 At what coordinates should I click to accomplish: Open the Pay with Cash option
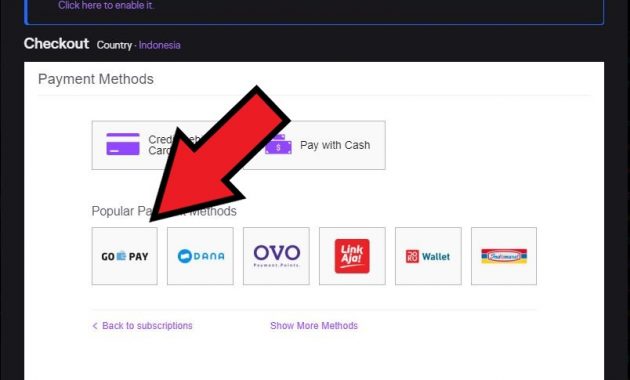click(x=314, y=145)
